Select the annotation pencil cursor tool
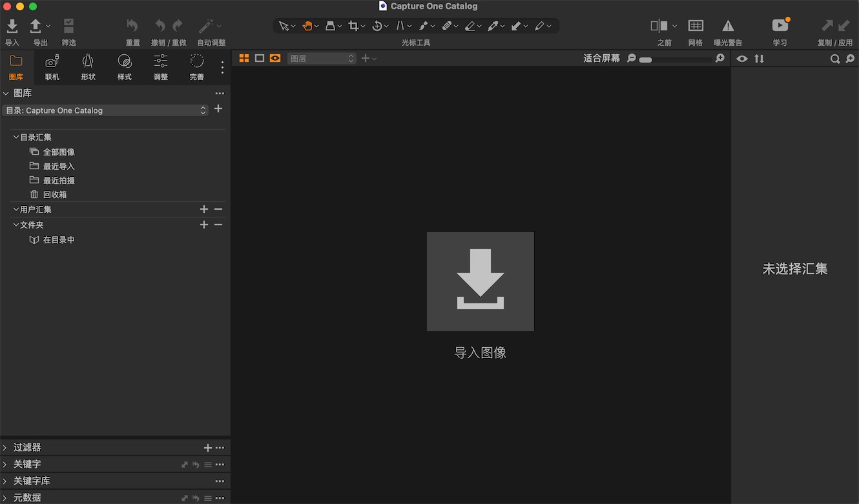Image resolution: width=859 pixels, height=504 pixels. pyautogui.click(x=539, y=26)
